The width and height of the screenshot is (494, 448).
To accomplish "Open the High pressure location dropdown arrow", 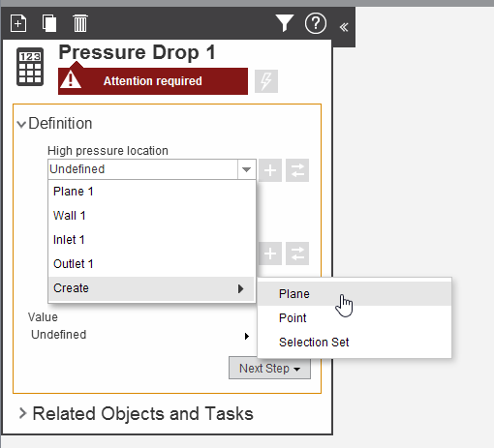I will (x=247, y=169).
